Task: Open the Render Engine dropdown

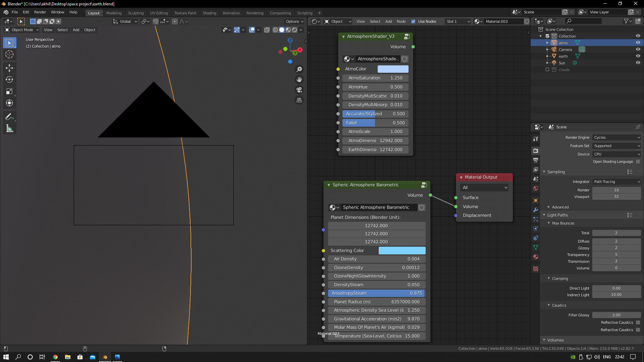Action: pyautogui.click(x=616, y=137)
